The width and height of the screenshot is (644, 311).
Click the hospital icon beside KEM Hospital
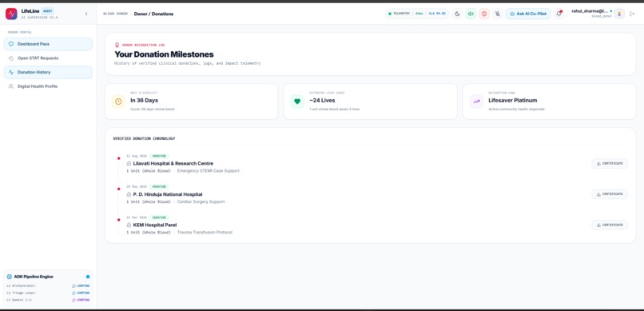pos(129,225)
